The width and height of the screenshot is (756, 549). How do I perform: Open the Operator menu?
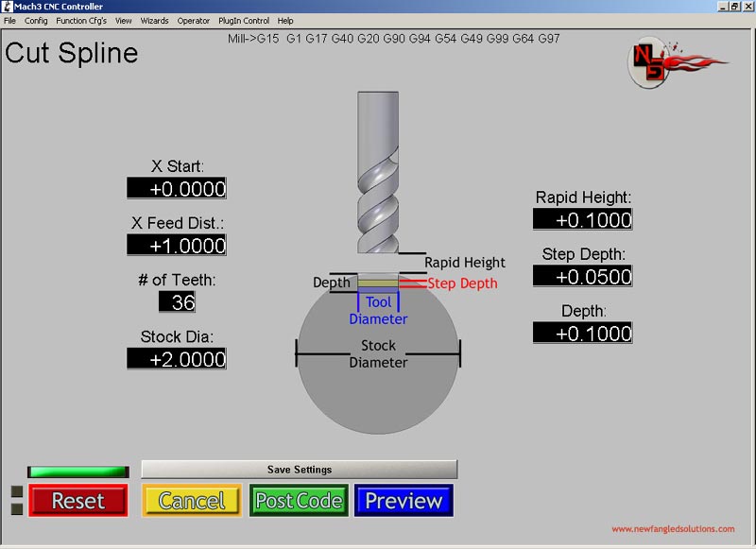(x=194, y=21)
